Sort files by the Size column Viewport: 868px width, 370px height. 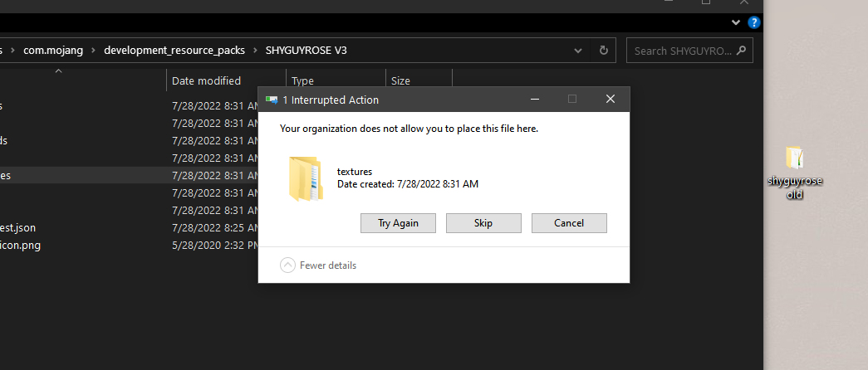tap(401, 80)
